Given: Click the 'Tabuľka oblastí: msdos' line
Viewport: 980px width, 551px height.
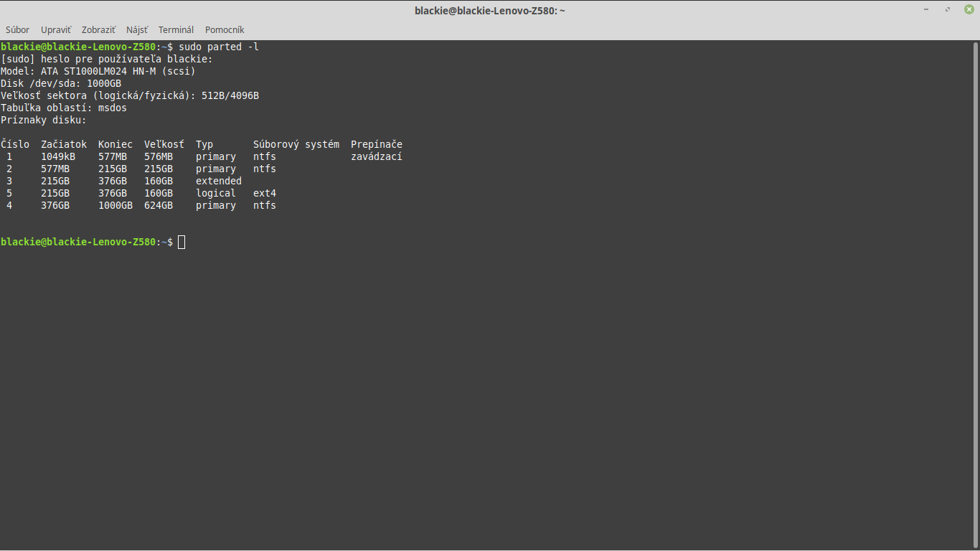Looking at the screenshot, I should click(x=63, y=108).
